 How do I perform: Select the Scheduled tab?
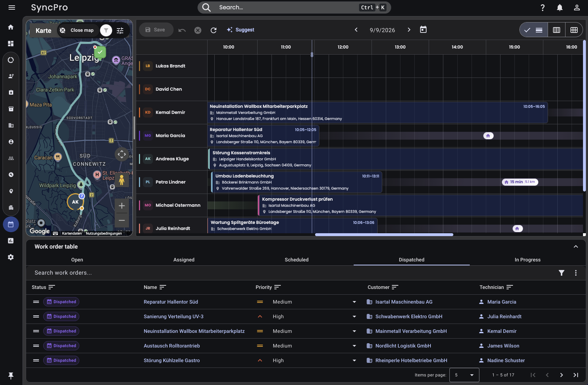297,260
